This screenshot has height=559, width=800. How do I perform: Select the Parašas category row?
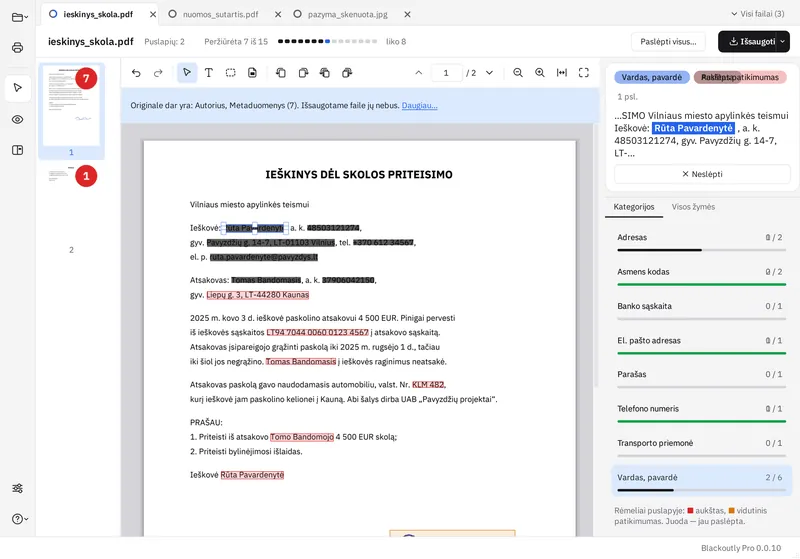(x=702, y=378)
